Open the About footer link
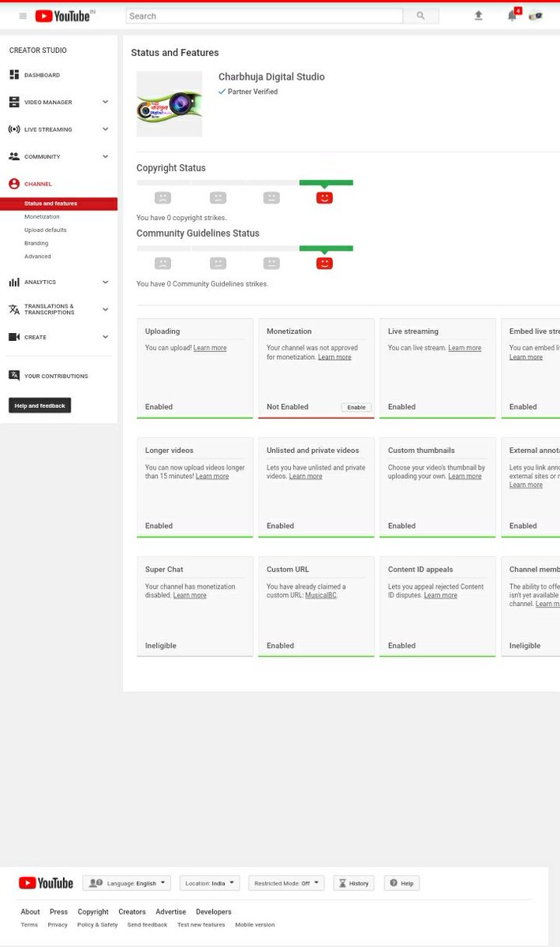The height and width of the screenshot is (947, 560). 30,911
